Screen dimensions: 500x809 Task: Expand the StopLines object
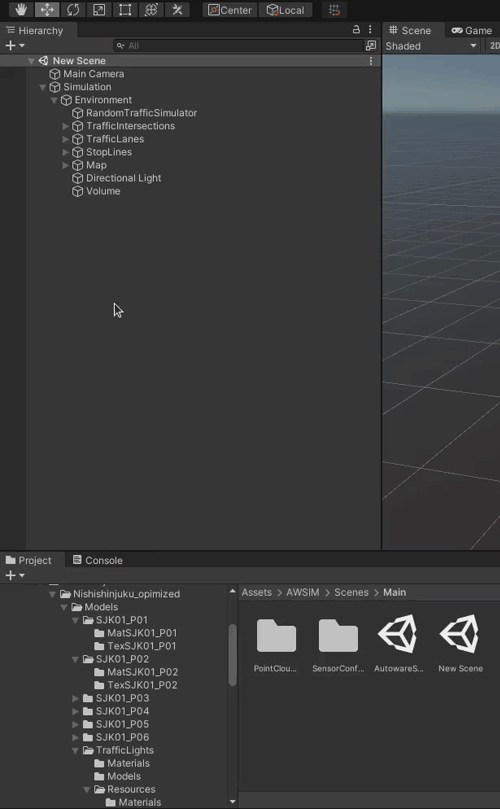click(x=66, y=152)
